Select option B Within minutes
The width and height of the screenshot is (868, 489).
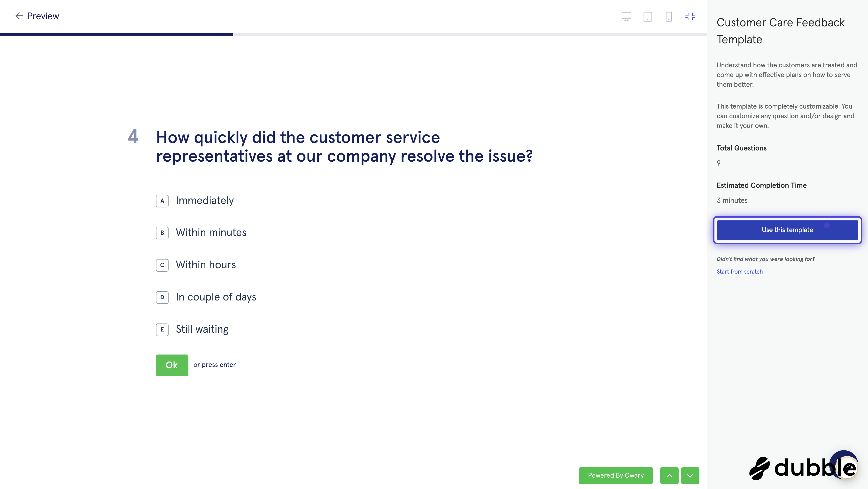point(201,233)
